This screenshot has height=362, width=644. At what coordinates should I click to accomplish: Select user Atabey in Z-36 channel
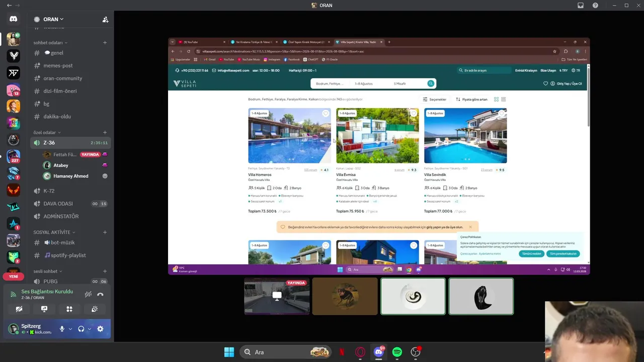[75, 165]
